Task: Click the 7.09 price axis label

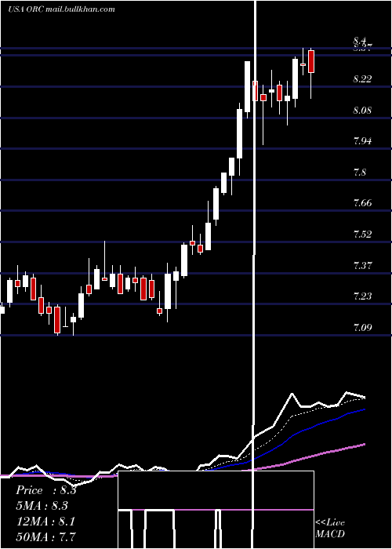Action: coord(362,328)
